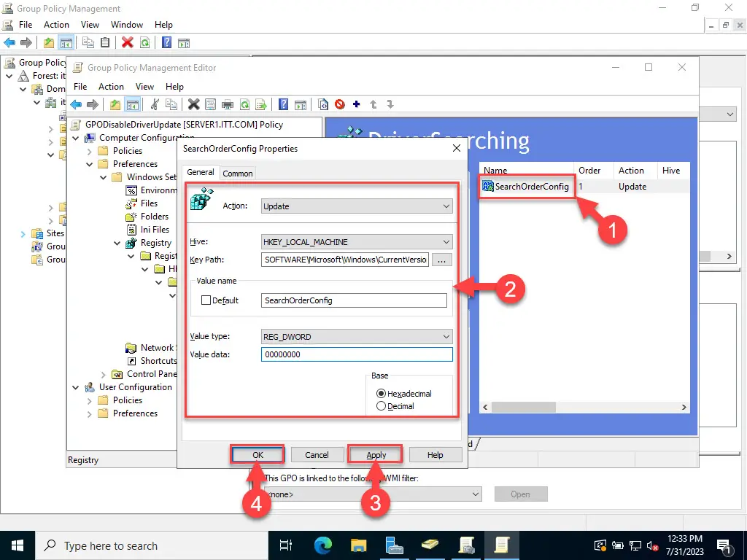Click Copy icon in Group Policy Management toolbar
Image resolution: width=747 pixels, height=560 pixels.
[x=88, y=43]
